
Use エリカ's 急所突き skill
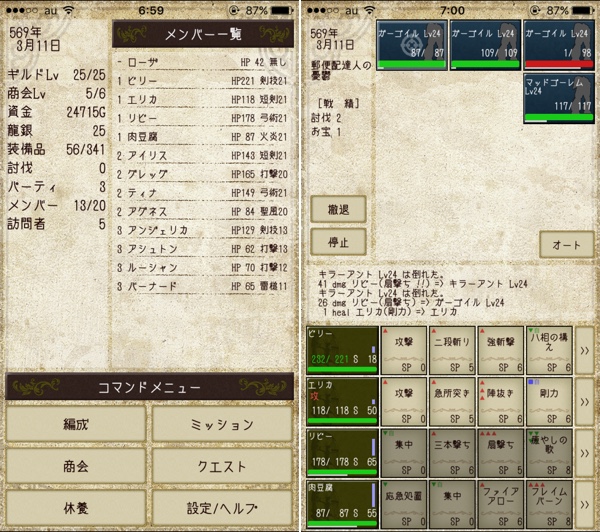452,402
